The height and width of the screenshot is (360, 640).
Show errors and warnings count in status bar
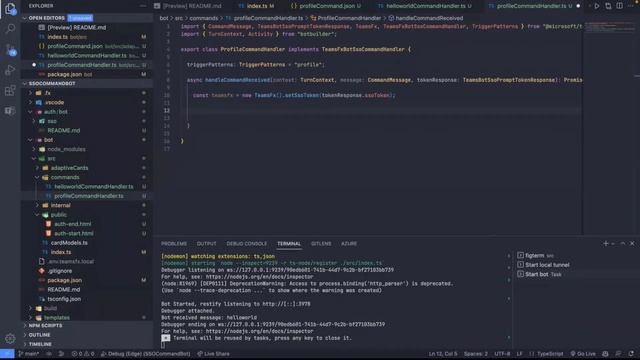point(83,354)
